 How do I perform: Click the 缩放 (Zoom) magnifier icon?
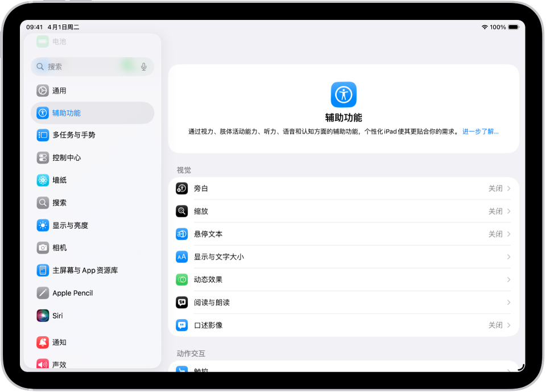[x=181, y=211]
